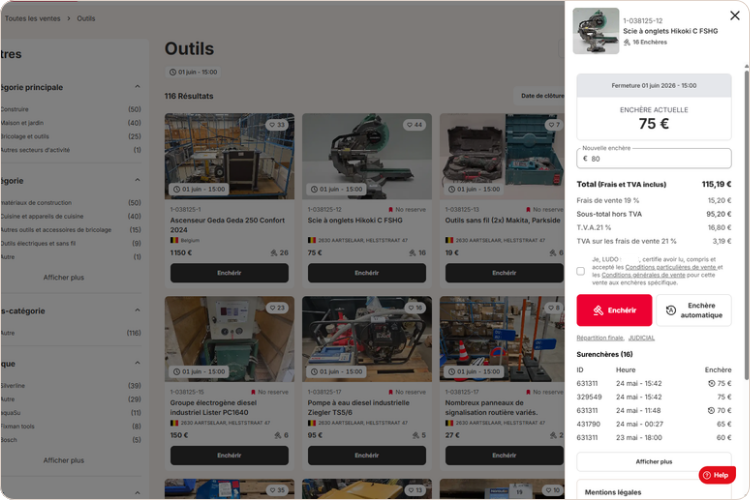Open Enchère automatique option

[x=694, y=310]
